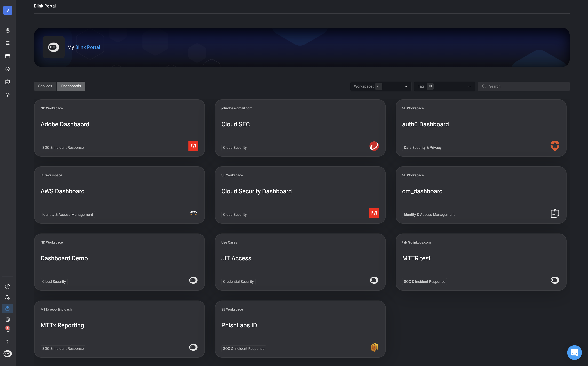
Task: Switch to the Services tab
Action: pyautogui.click(x=45, y=86)
